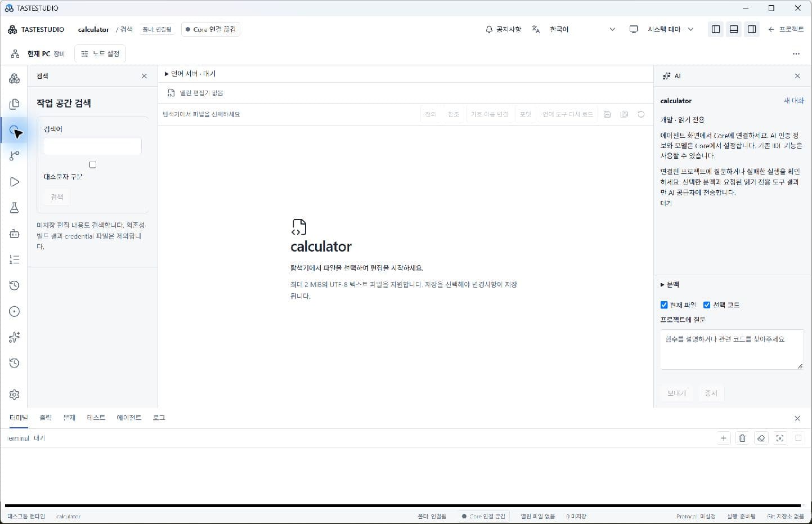This screenshot has width=812, height=524.
Task: Switch to the 에이전트 tab
Action: tap(129, 418)
